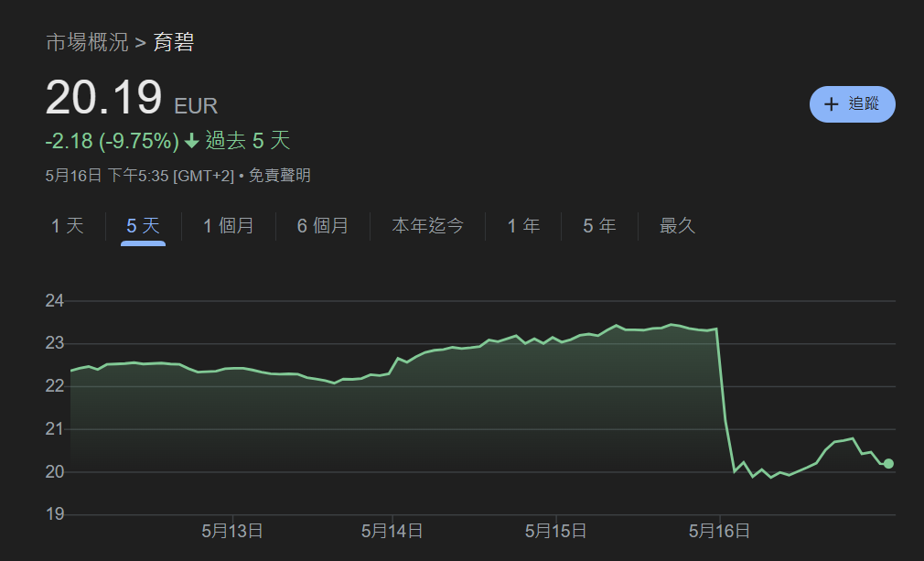Switch to the 1 天 range tab
This screenshot has height=561, width=924.
68,226
